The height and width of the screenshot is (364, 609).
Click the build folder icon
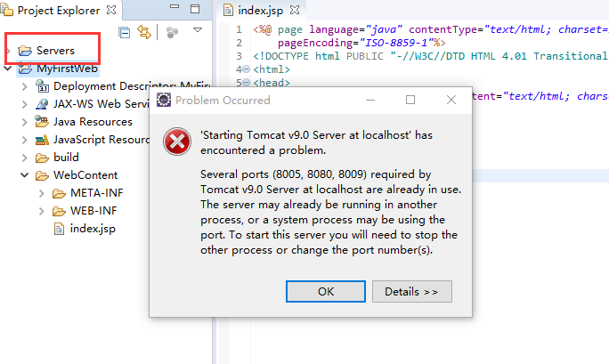[x=42, y=158]
